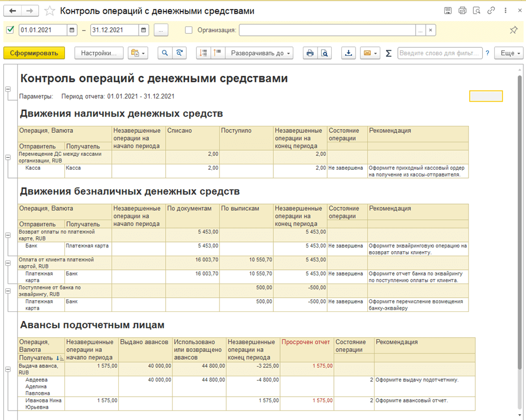Open the Еще menu

[509, 53]
